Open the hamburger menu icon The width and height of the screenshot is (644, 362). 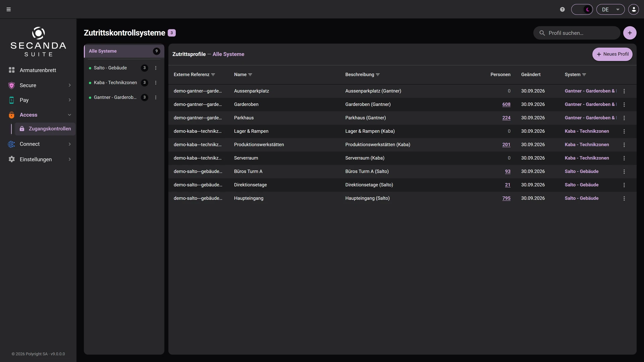[x=9, y=9]
